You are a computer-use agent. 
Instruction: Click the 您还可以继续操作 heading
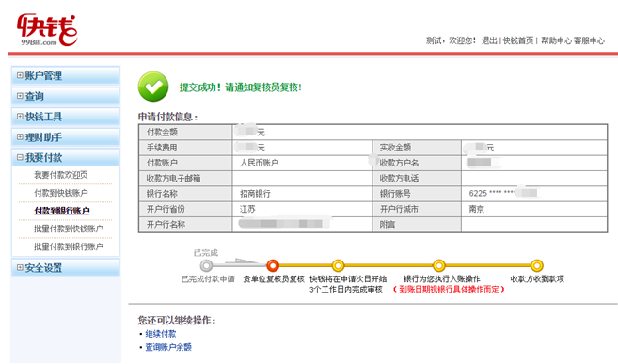pos(177,321)
